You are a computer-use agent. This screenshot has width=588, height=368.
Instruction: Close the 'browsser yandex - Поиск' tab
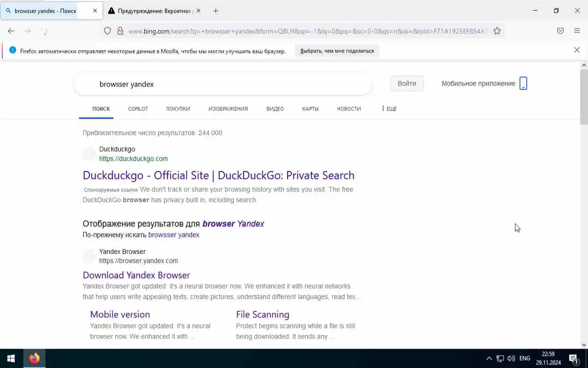(x=95, y=11)
